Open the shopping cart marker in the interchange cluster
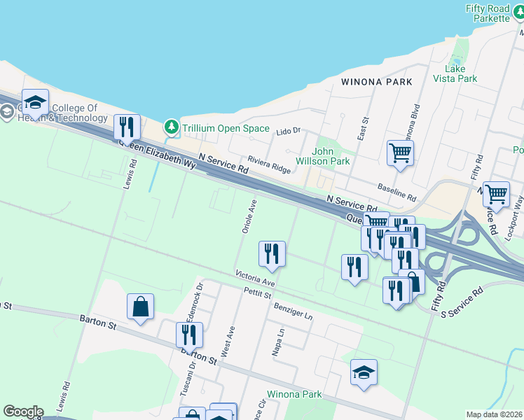Image resolution: width=524 pixels, height=420 pixels. click(x=376, y=219)
